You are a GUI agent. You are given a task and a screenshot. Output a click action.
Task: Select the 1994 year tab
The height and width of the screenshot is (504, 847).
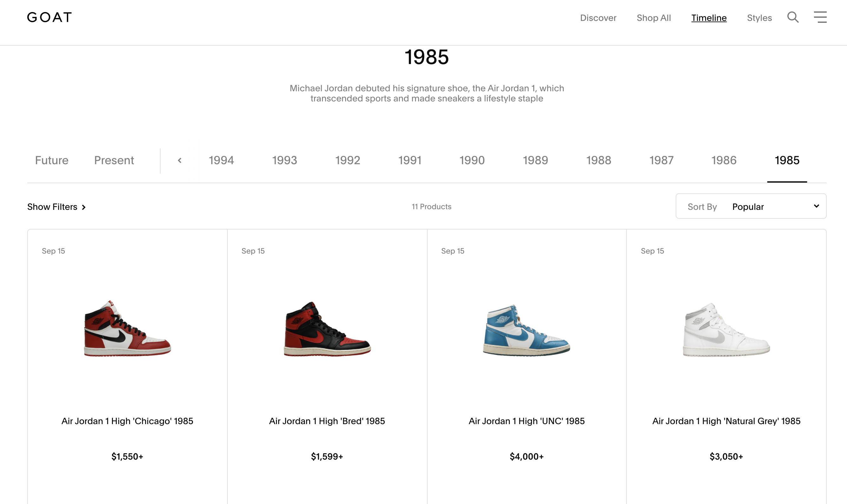click(x=221, y=160)
